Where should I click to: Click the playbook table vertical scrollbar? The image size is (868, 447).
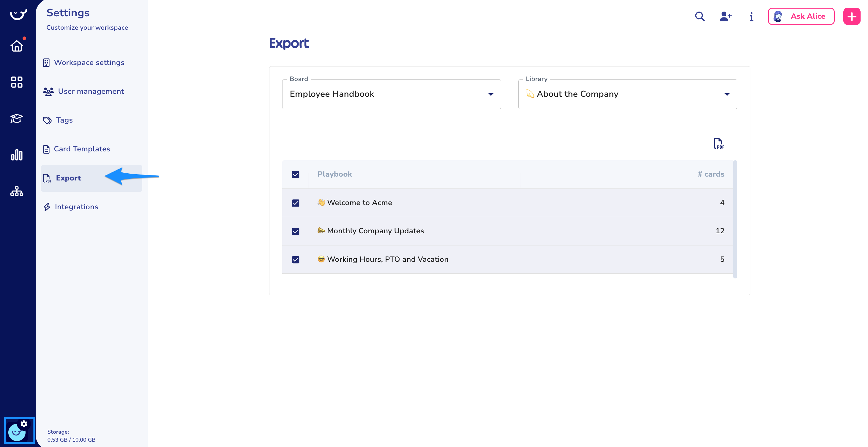point(735,219)
